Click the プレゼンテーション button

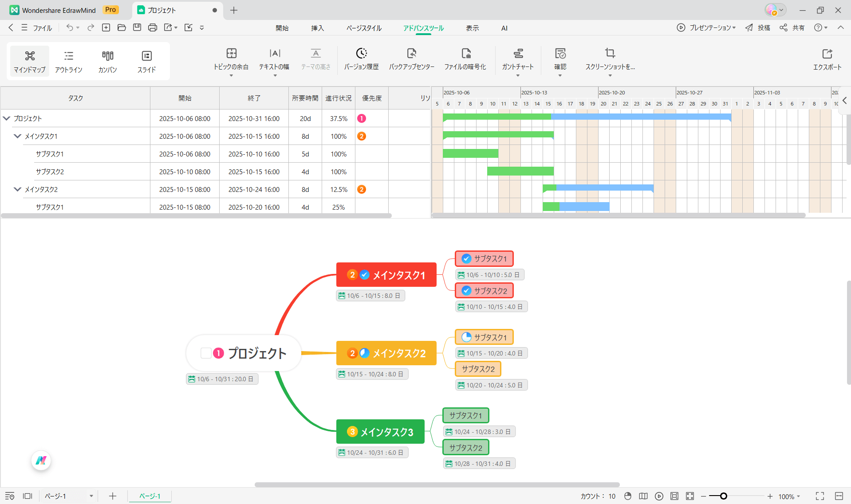tap(706, 27)
